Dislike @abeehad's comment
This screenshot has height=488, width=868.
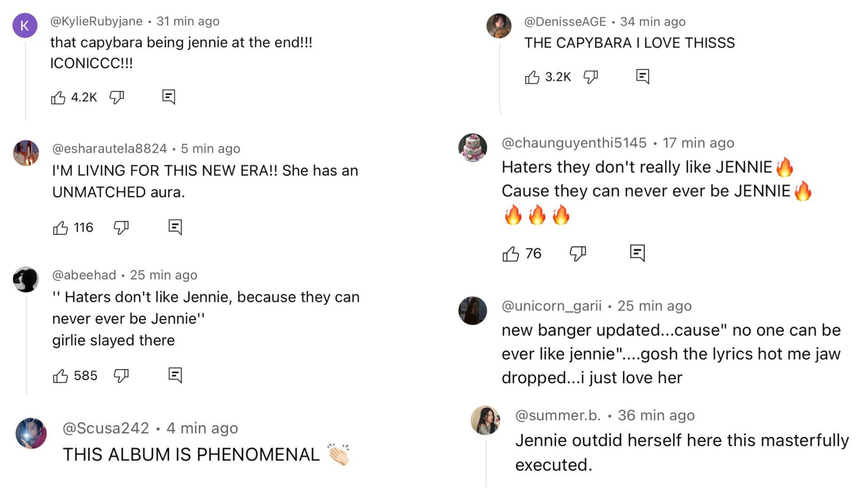tap(121, 375)
